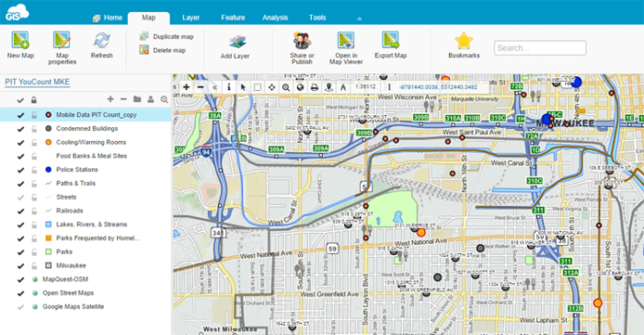Toggle visibility of all layers in the header
The height and width of the screenshot is (335, 644).
[x=20, y=100]
